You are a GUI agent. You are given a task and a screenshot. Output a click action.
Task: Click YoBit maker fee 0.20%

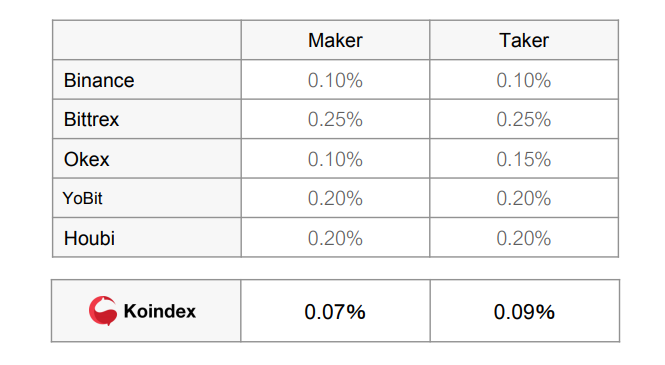335,198
